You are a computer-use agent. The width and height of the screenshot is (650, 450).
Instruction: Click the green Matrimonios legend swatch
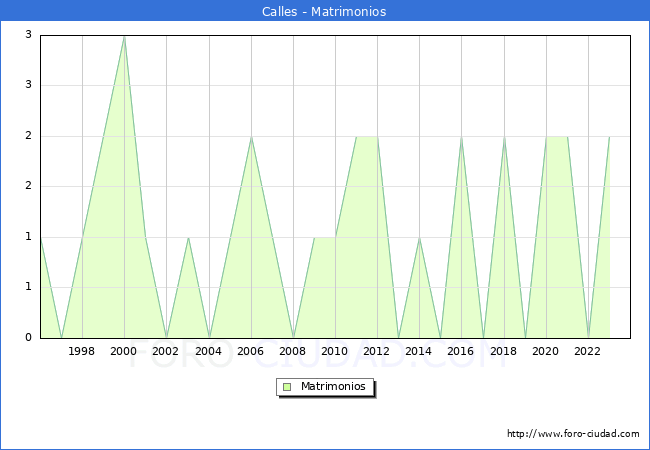coord(287,387)
